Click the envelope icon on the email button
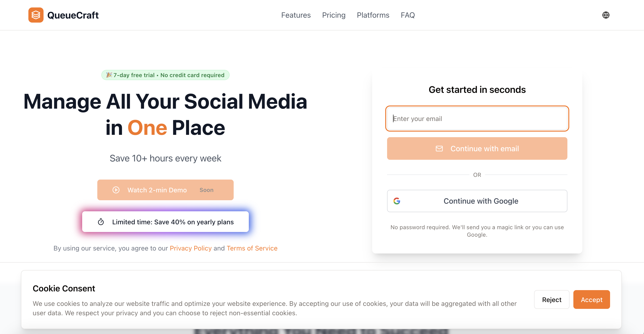The height and width of the screenshot is (334, 644). 439,148
